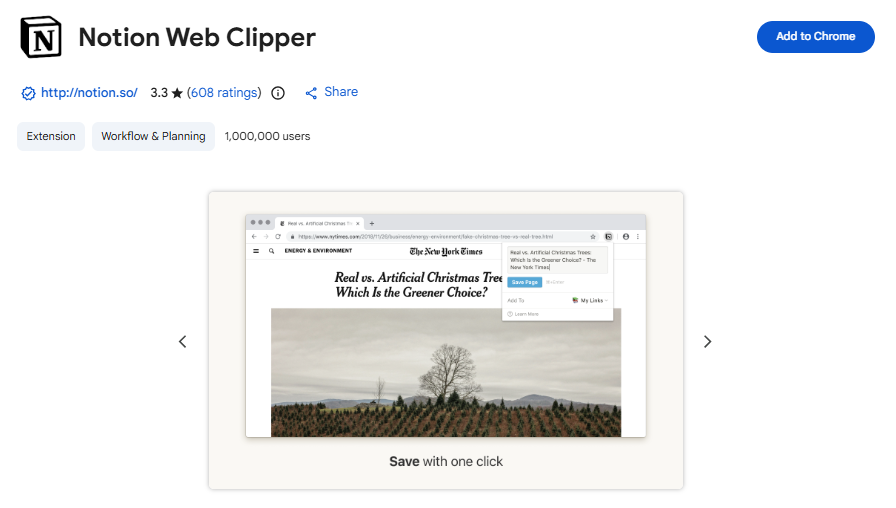The width and height of the screenshot is (896, 508).
Task: Open the My Links dropdown in preview
Action: point(590,301)
